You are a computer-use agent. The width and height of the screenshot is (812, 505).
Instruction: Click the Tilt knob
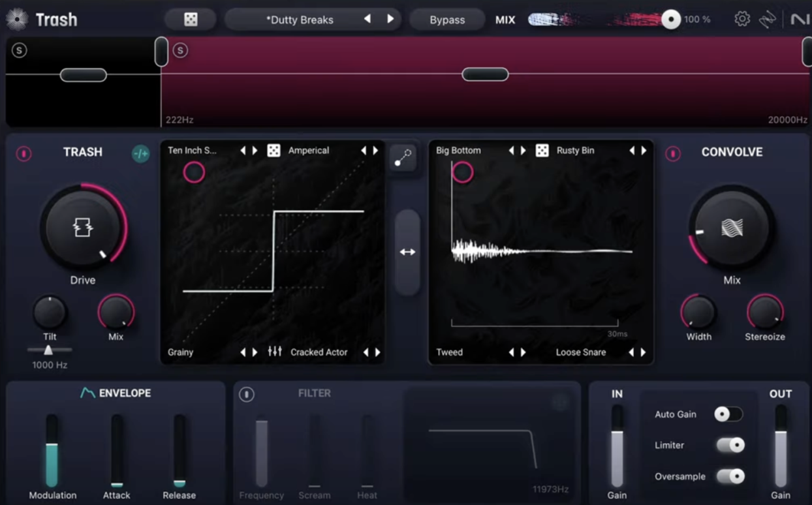click(x=50, y=313)
